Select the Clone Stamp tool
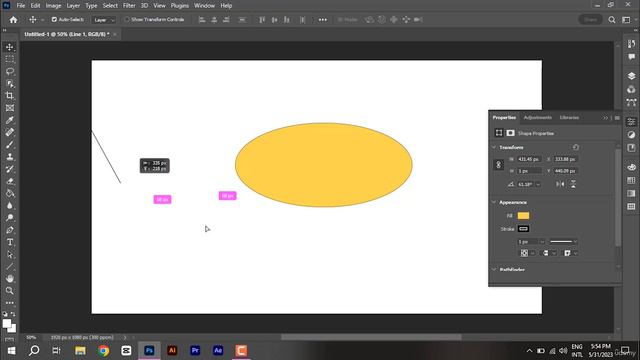This screenshot has width=640, height=360. [x=9, y=157]
